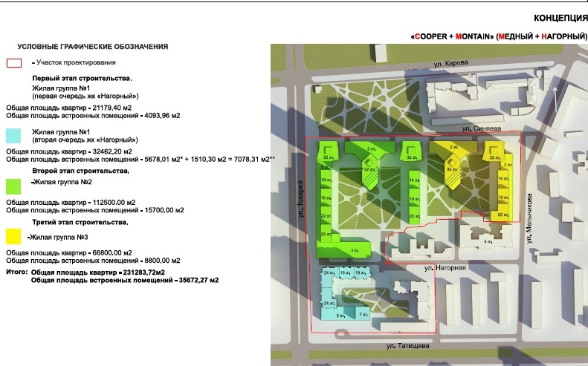Viewport: 588px width, 366px height.
Task: Click the 'ул. Нагорная' street label
Action: (445, 267)
